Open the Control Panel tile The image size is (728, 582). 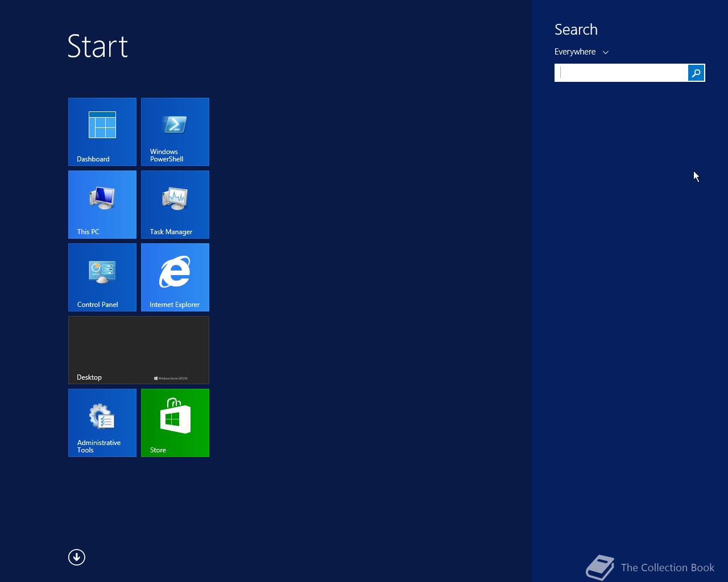(102, 277)
